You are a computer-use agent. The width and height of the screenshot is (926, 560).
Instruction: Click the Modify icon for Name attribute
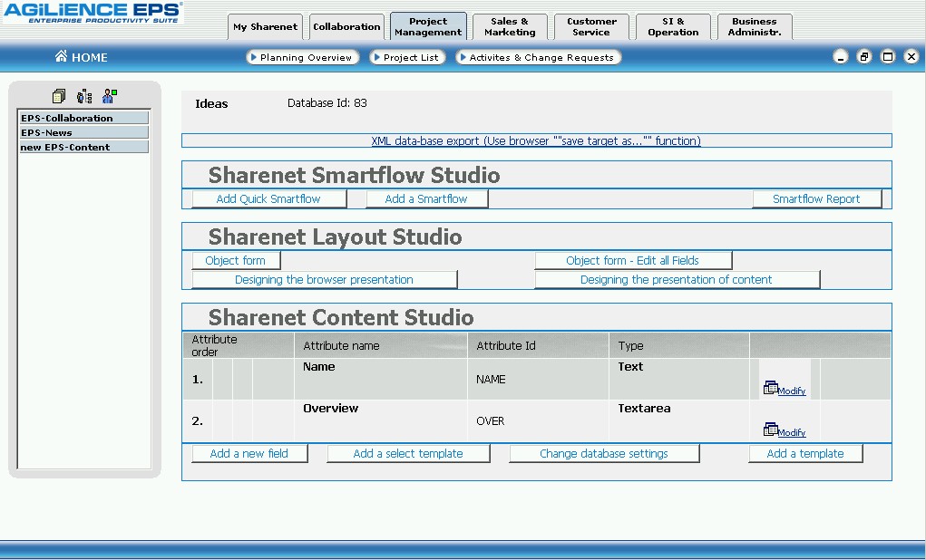(771, 388)
